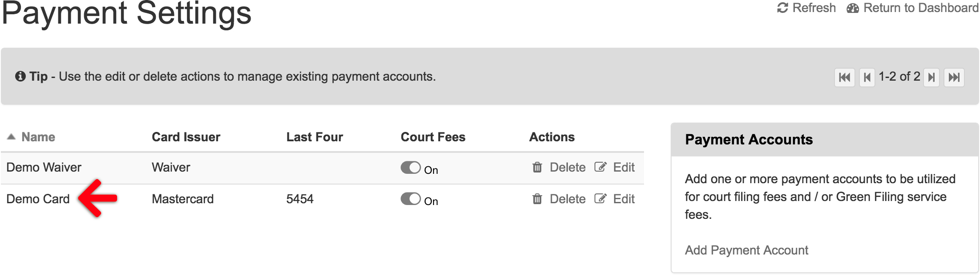Click pencil edit icon for Demo Waiver
This screenshot has width=980, height=275.
point(600,167)
